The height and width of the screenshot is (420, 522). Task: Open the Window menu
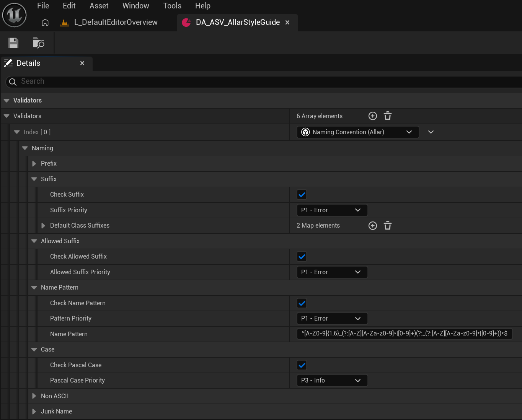pyautogui.click(x=136, y=6)
